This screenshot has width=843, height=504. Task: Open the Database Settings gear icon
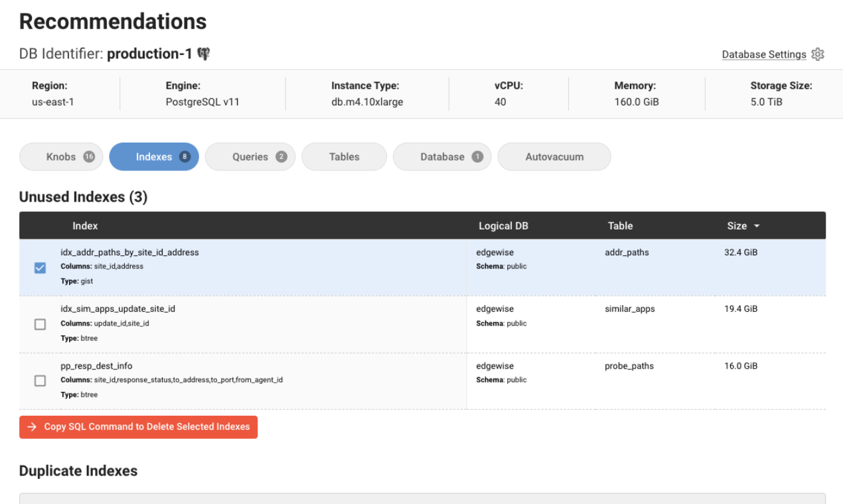pos(818,54)
